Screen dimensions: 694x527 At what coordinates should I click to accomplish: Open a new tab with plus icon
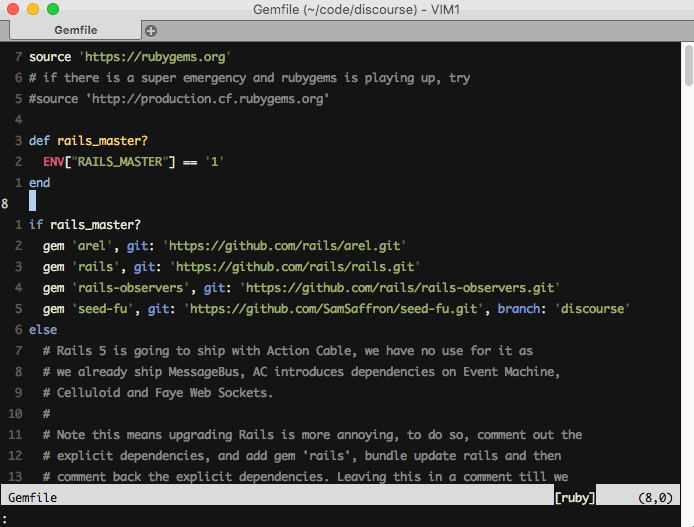tap(151, 31)
